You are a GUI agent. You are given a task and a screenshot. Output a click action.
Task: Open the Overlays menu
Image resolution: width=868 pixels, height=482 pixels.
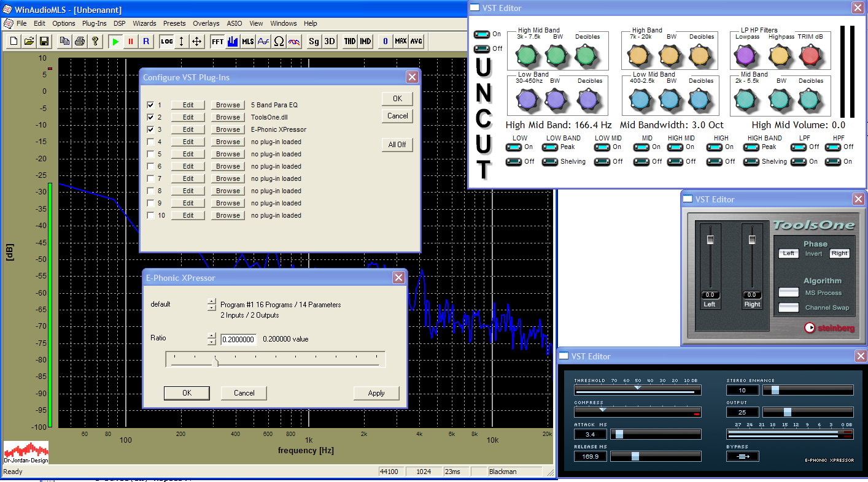click(x=206, y=23)
